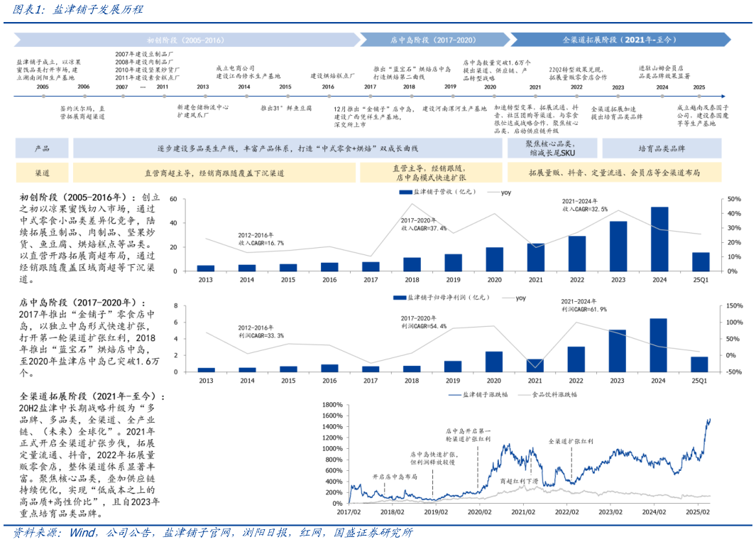Viewport: 756px width, 542px height.
Task: Click the timeline note "新建仓储物流中心"
Action: point(202,107)
